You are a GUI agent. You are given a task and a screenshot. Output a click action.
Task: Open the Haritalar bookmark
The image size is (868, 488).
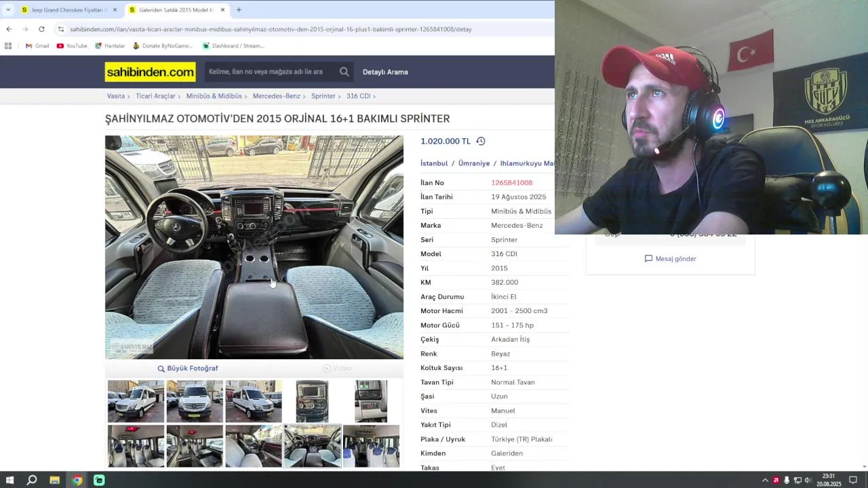tap(110, 46)
